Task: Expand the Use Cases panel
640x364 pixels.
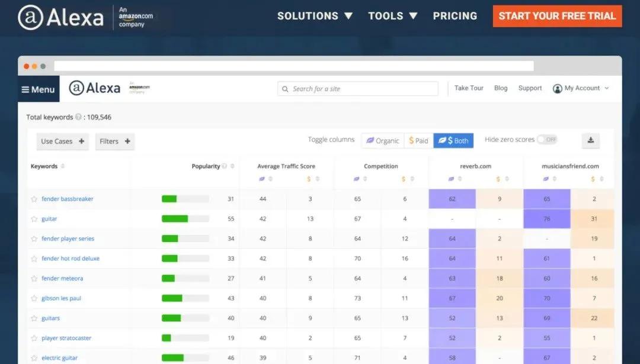Action: 62,141
